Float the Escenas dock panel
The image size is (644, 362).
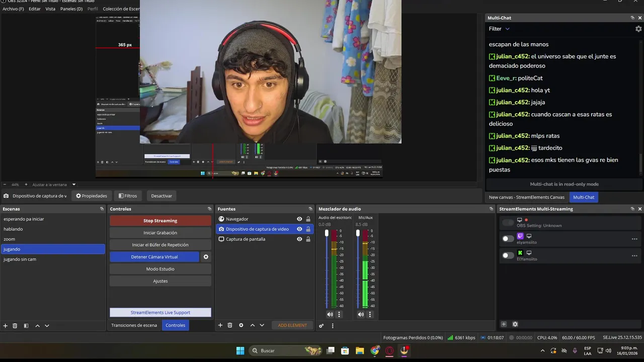102,209
